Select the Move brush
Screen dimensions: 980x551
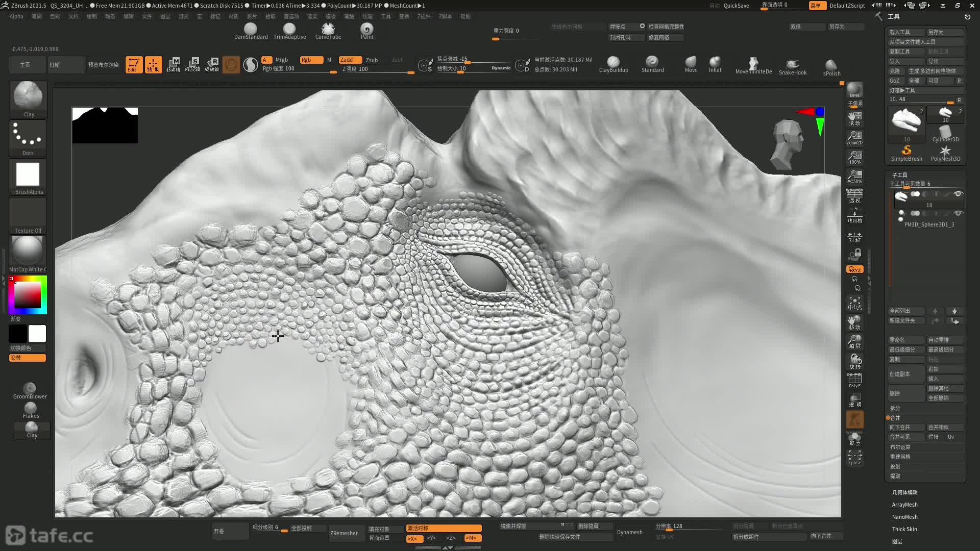(x=691, y=65)
